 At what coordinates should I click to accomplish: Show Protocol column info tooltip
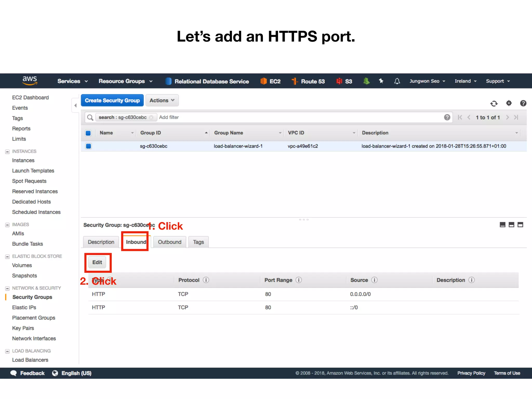(206, 280)
